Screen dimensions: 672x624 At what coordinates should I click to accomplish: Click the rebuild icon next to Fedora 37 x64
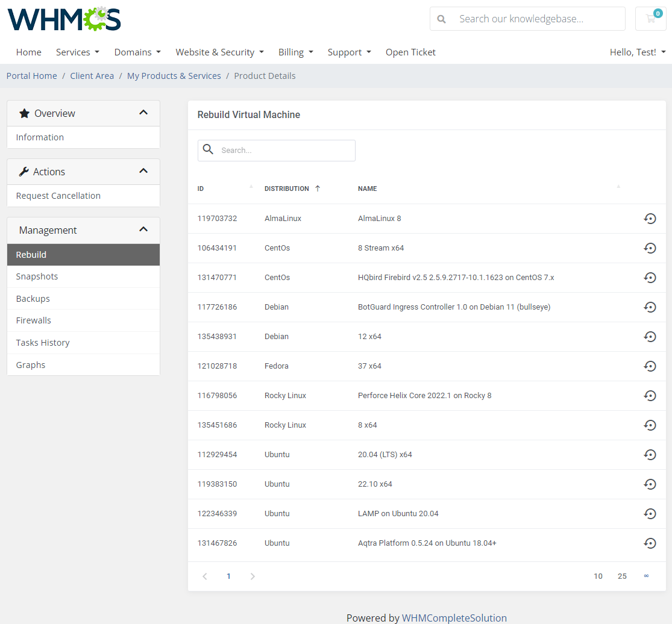pyautogui.click(x=650, y=366)
